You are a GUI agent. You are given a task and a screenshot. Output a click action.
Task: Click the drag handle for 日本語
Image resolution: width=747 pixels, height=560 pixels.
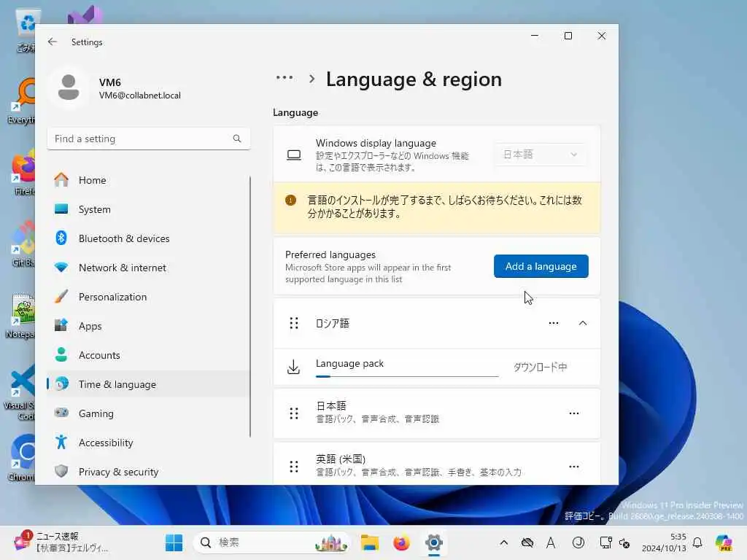point(294,413)
